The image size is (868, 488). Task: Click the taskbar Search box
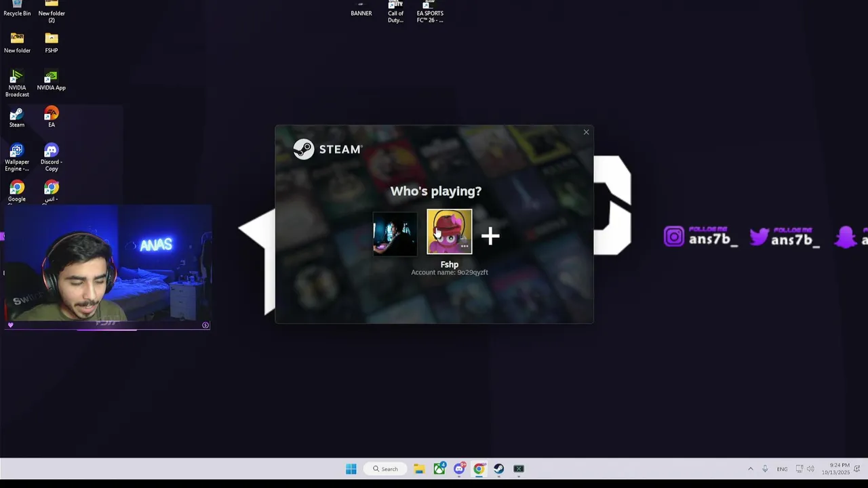(385, 469)
